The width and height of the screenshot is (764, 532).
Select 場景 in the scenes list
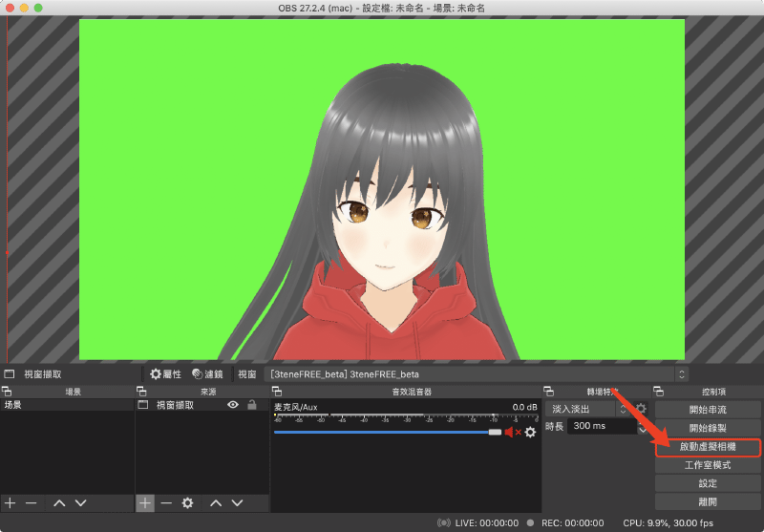click(x=67, y=405)
